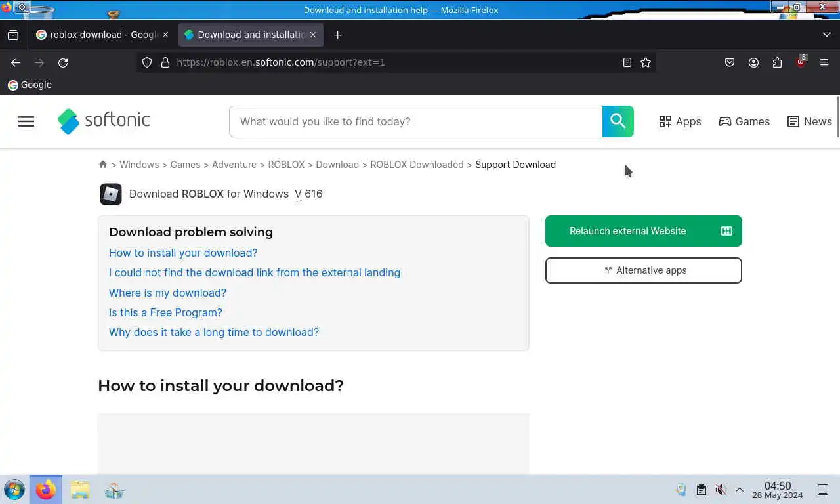Open Google bookmark in toolbar
This screenshot has height=504, width=840.
coord(30,85)
